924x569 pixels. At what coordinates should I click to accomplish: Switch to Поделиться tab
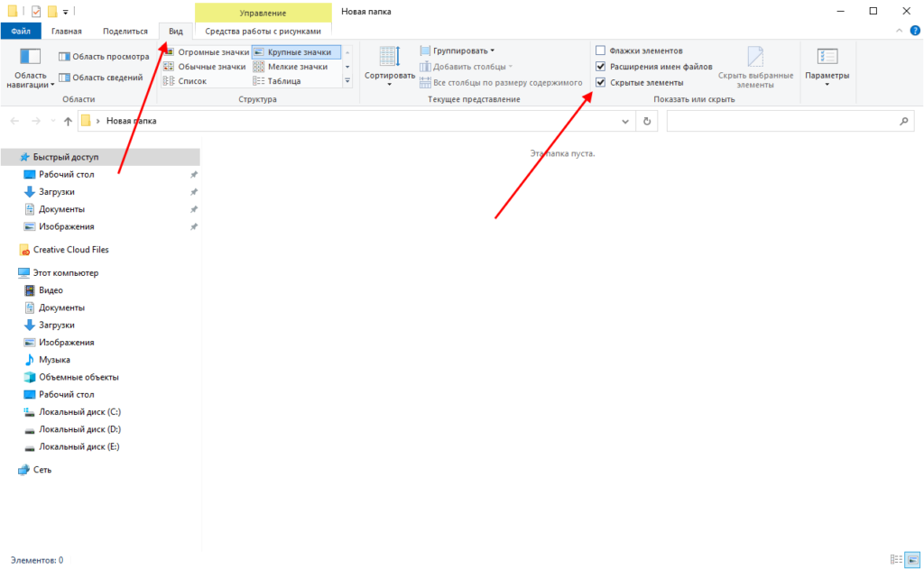coord(125,32)
